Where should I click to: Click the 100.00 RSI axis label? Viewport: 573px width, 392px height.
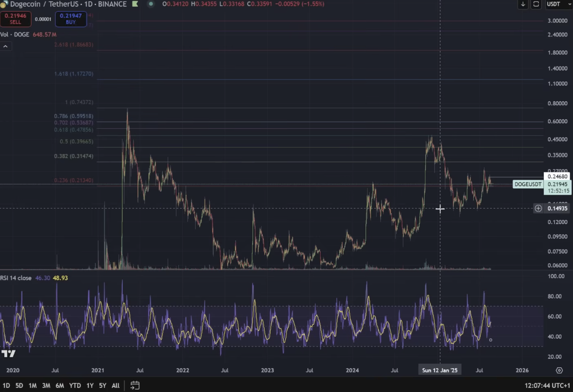(556, 276)
